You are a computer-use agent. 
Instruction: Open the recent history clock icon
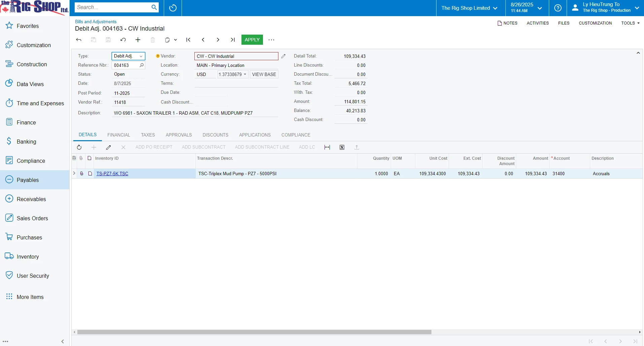(173, 8)
